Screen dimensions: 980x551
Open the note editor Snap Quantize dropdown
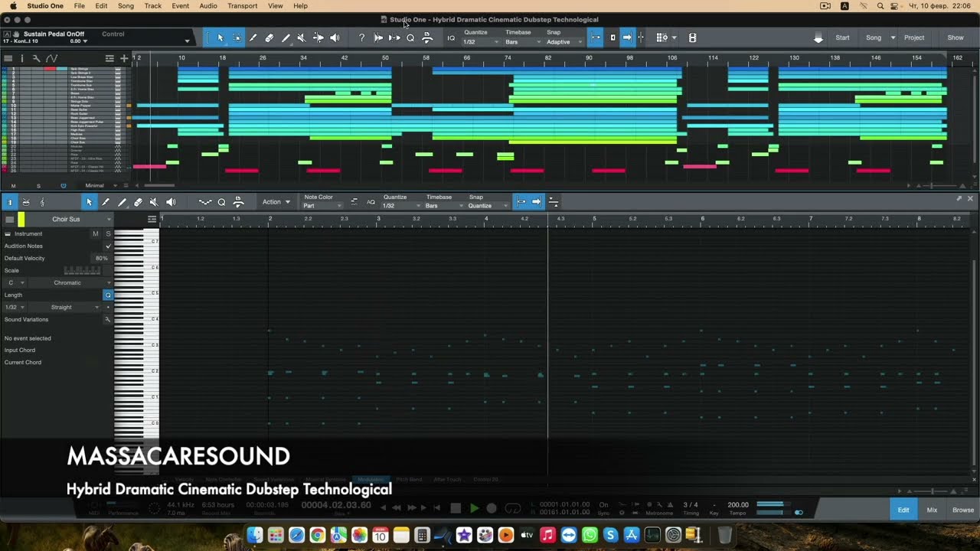488,206
